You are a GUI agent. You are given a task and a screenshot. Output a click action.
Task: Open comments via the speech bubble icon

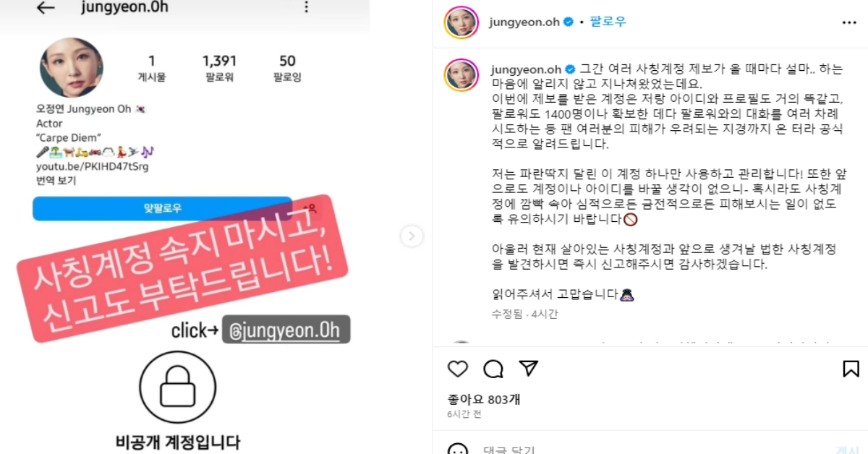click(493, 369)
